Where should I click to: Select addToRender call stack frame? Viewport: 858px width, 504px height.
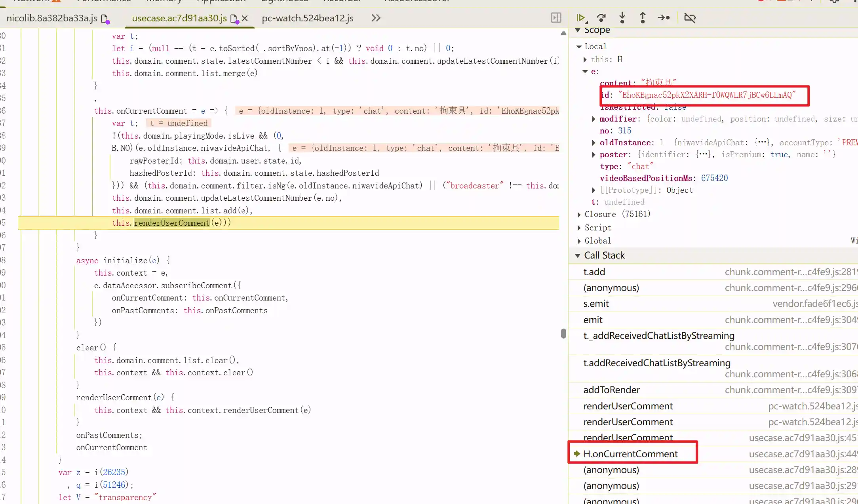tap(611, 390)
